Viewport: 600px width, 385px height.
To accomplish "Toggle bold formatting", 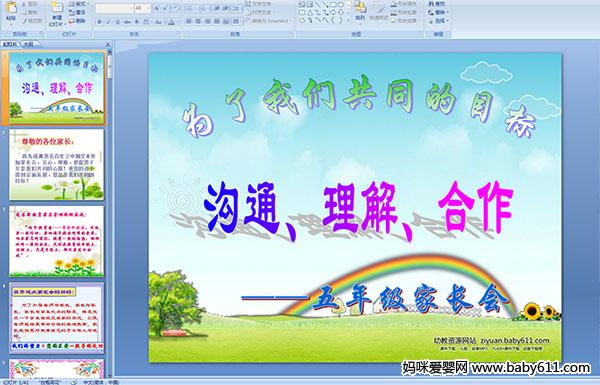I will pos(99,22).
